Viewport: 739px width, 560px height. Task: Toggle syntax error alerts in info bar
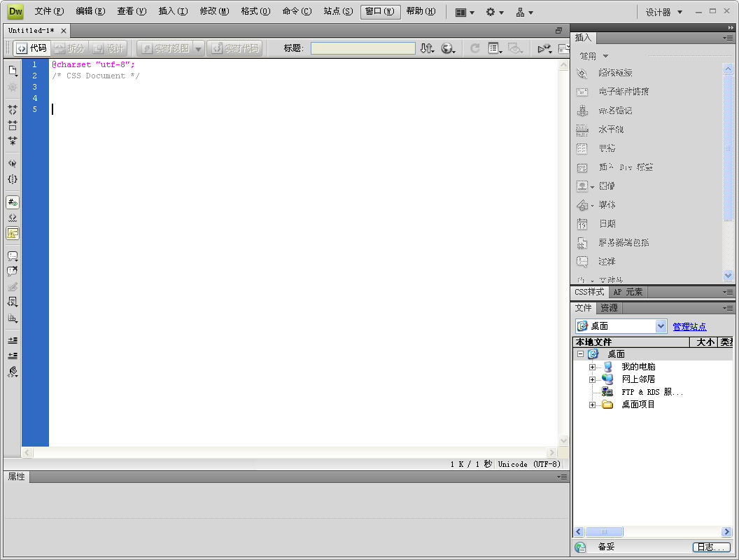[x=13, y=234]
